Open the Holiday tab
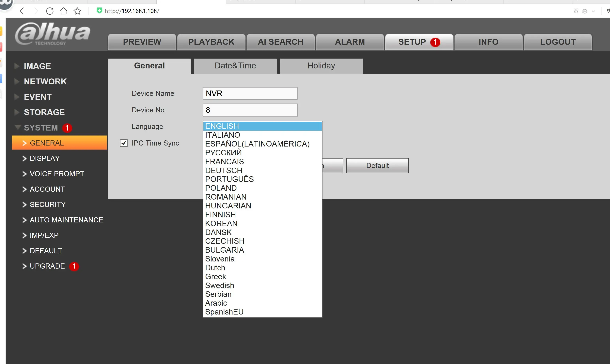The image size is (610, 364). click(x=321, y=65)
